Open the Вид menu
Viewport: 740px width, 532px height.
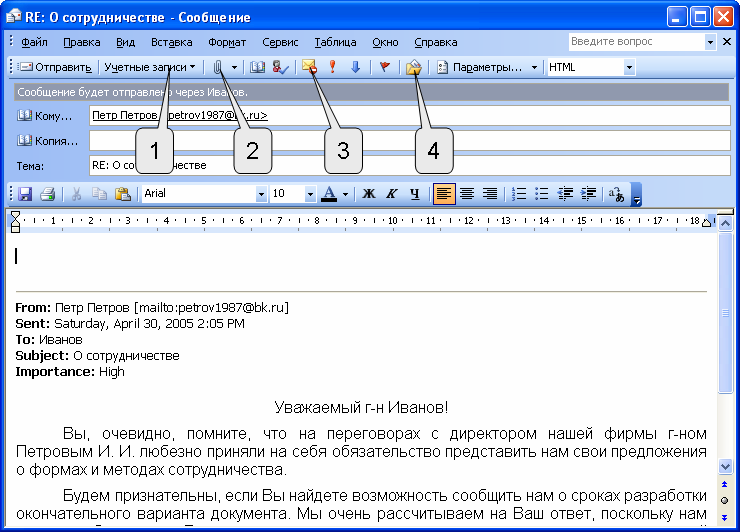coord(126,42)
